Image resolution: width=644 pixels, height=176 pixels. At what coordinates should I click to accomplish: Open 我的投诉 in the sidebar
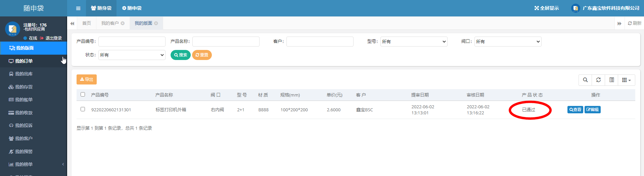coord(33,125)
